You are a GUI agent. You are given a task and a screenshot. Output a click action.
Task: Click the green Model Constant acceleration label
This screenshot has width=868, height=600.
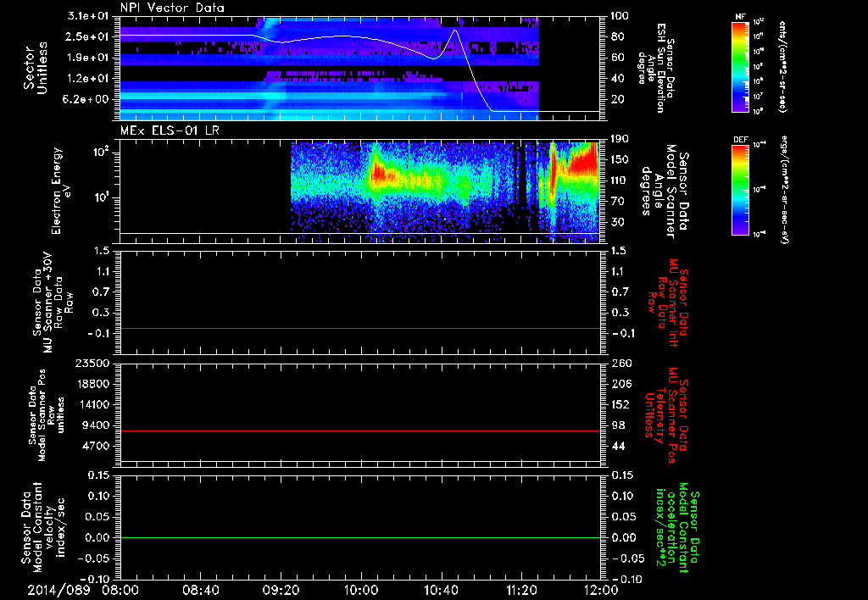pyautogui.click(x=677, y=527)
